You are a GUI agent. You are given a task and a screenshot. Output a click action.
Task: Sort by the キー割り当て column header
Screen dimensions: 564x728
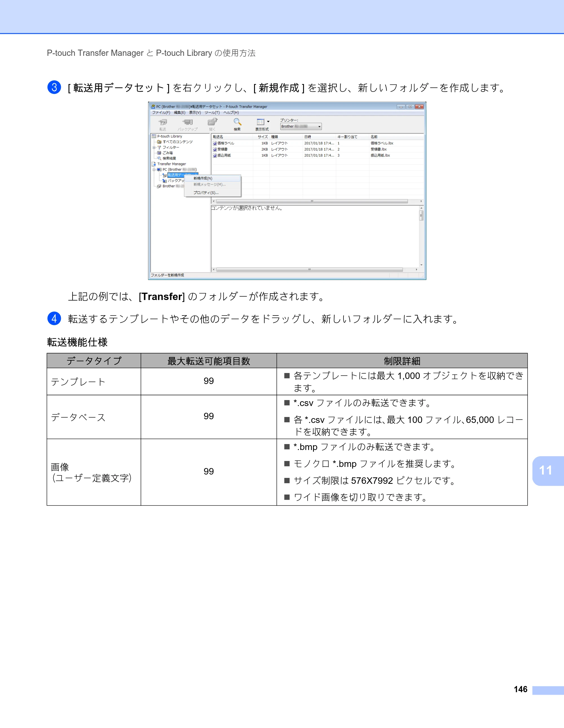(x=353, y=137)
